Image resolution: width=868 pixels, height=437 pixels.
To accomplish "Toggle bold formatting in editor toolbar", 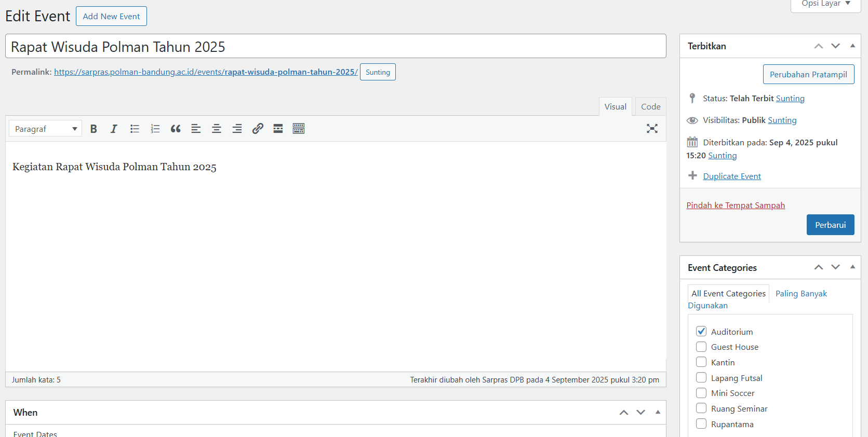I will [x=94, y=129].
